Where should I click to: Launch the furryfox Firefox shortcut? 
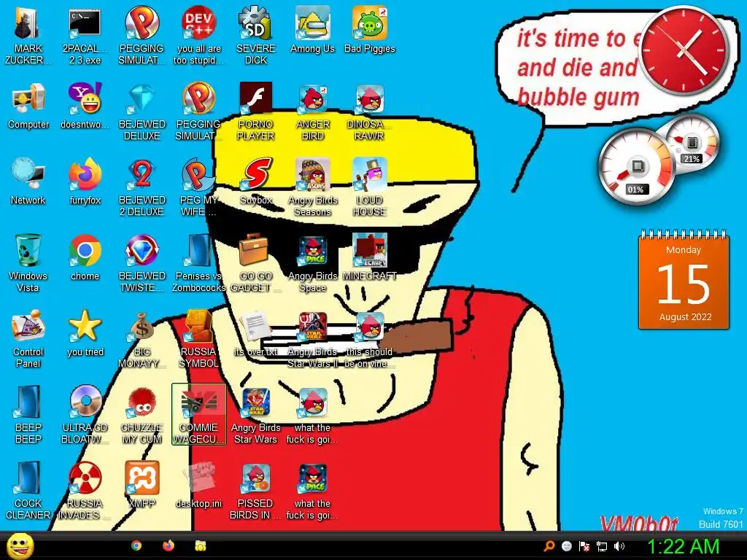click(x=85, y=182)
